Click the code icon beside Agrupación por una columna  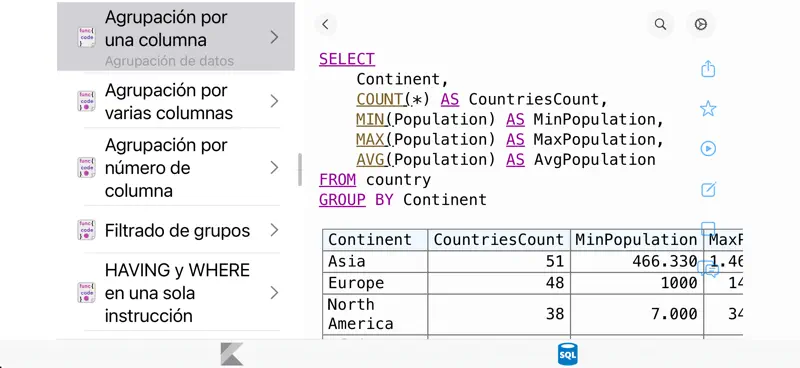[x=86, y=37]
